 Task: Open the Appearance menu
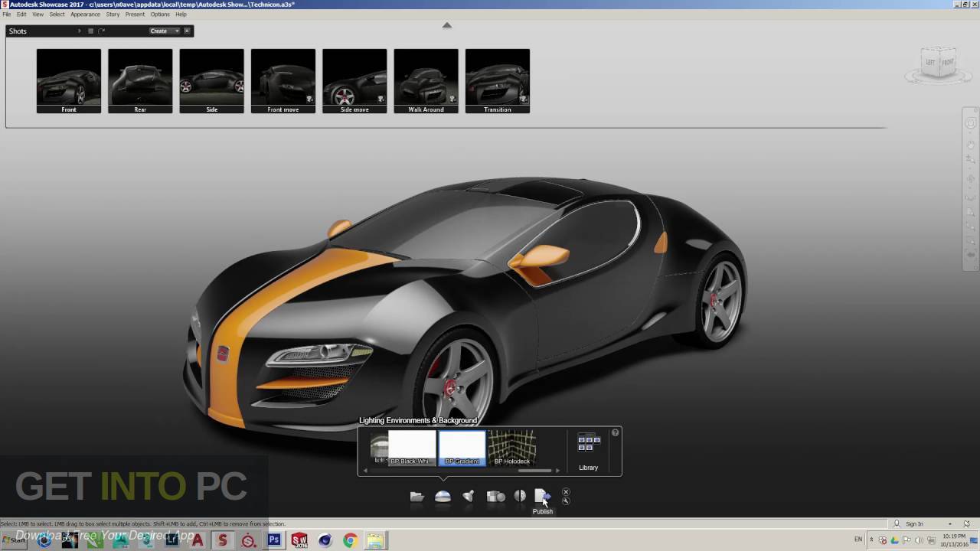point(85,15)
